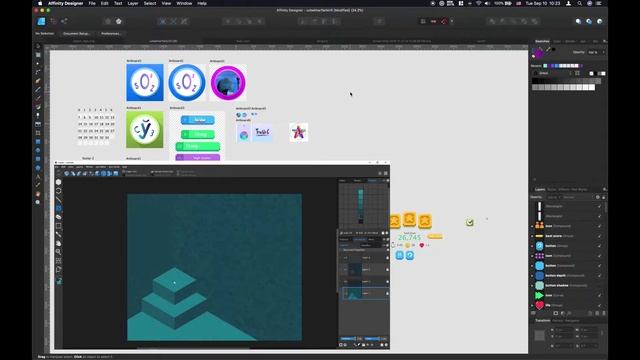Open macOS Spotlight search icon
This screenshot has height=360, width=640.
[580, 3]
